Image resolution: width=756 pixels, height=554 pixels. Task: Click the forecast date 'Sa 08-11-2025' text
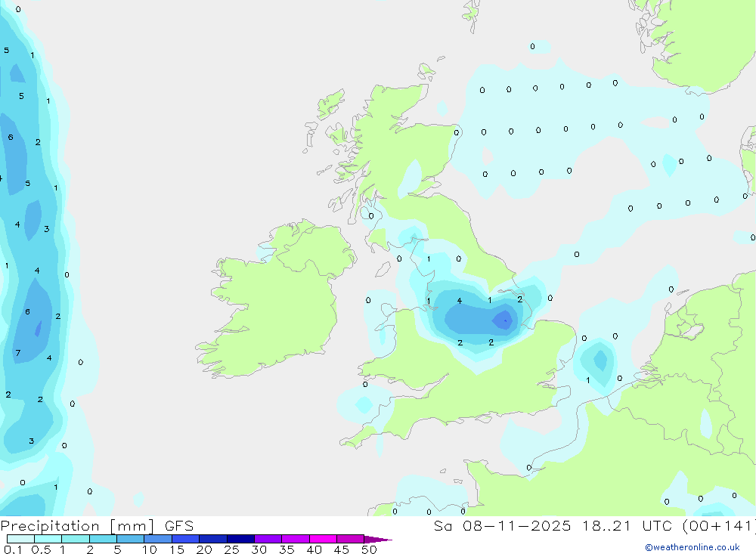pos(502,526)
